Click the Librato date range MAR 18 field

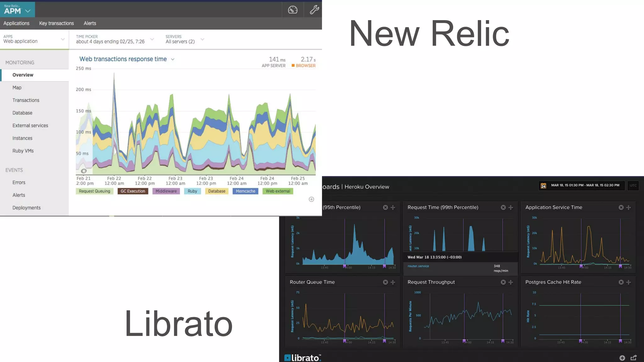(585, 185)
